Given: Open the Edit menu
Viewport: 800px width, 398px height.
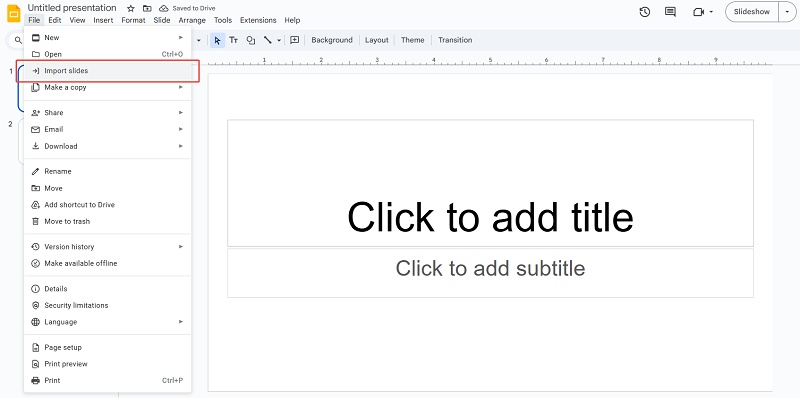Looking at the screenshot, I should [x=55, y=20].
